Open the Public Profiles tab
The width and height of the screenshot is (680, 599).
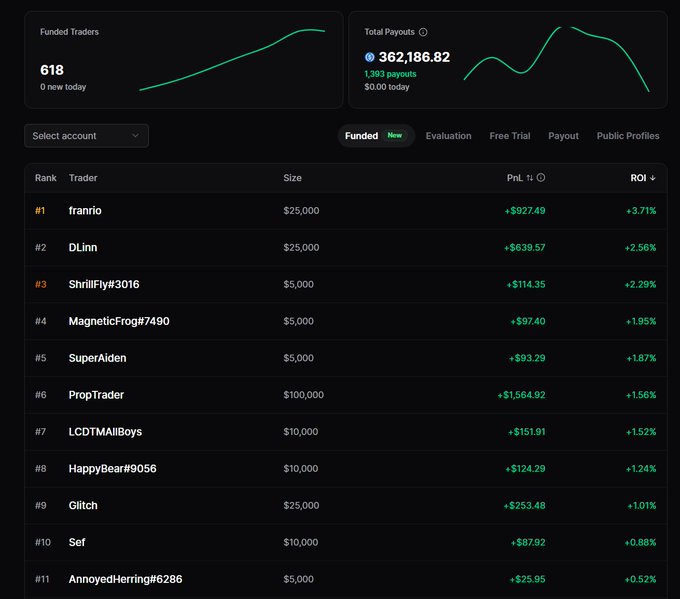pos(628,136)
